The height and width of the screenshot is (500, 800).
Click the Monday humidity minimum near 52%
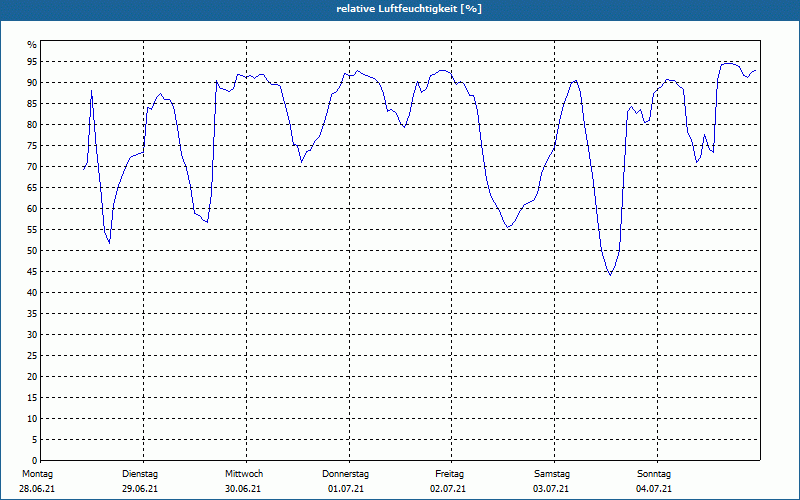coord(109,243)
